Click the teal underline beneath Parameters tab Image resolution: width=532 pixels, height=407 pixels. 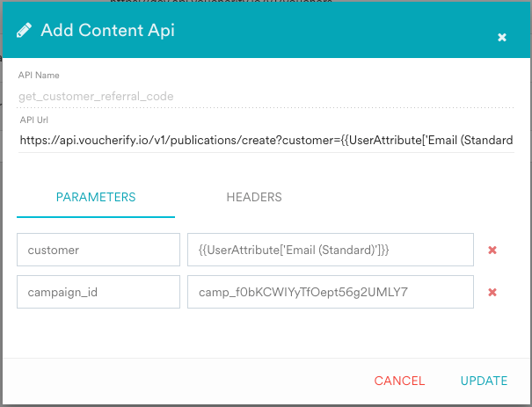[x=96, y=216]
